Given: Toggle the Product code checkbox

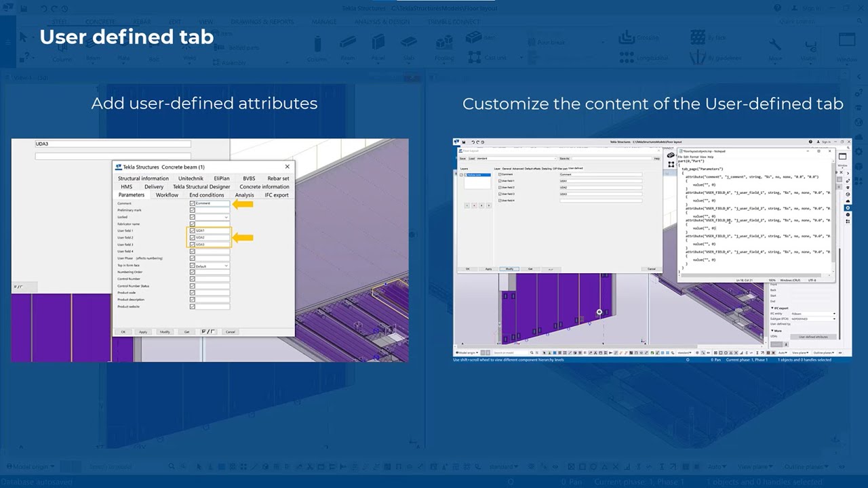Looking at the screenshot, I should [x=193, y=293].
